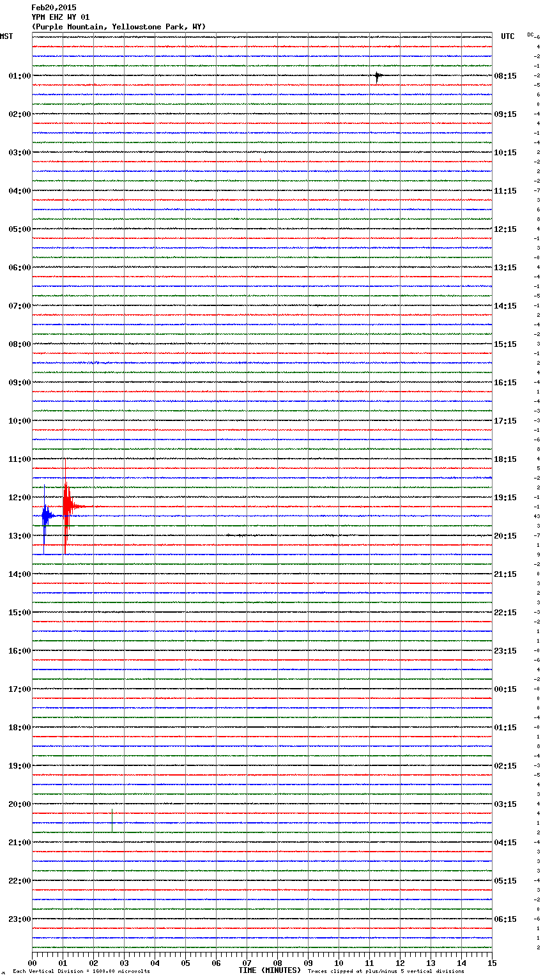The image size is (543, 980).
Task: Select the 16:00 MST time label
Action: pyautogui.click(x=20, y=651)
